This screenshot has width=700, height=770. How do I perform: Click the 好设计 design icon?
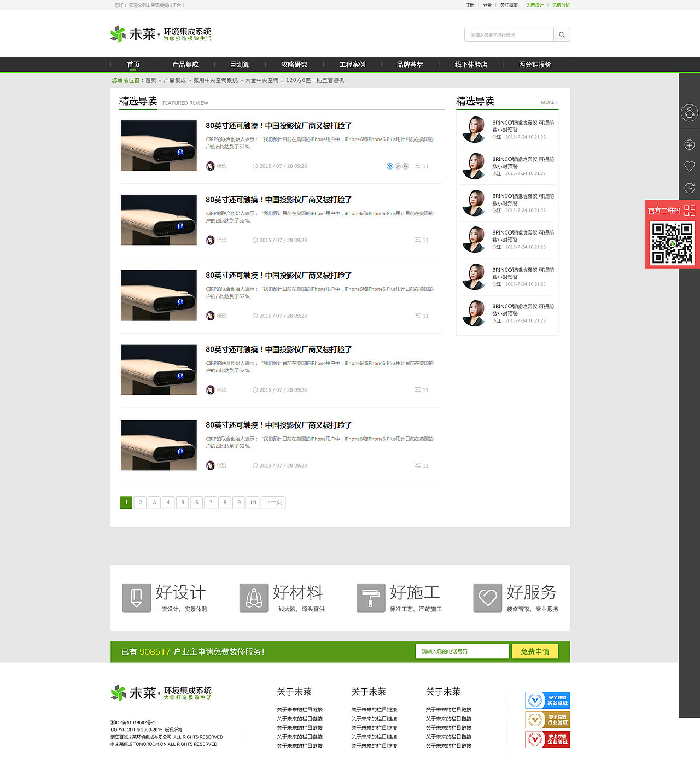pyautogui.click(x=136, y=597)
